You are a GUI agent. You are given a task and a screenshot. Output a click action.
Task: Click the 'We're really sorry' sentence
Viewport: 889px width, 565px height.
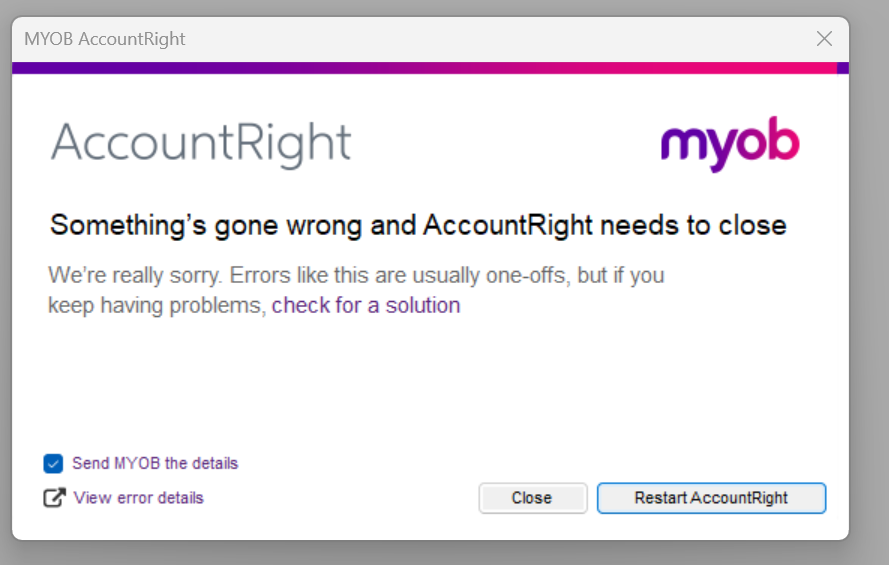(x=355, y=274)
